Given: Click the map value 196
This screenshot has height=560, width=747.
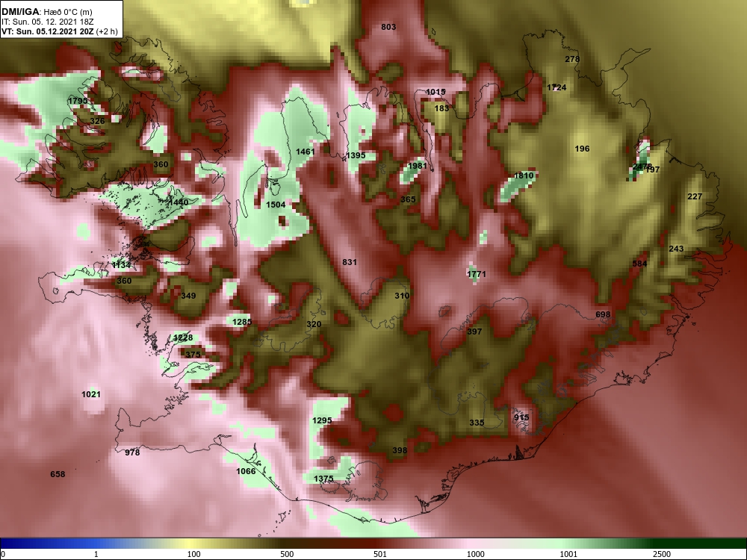Looking at the screenshot, I should coord(582,149).
